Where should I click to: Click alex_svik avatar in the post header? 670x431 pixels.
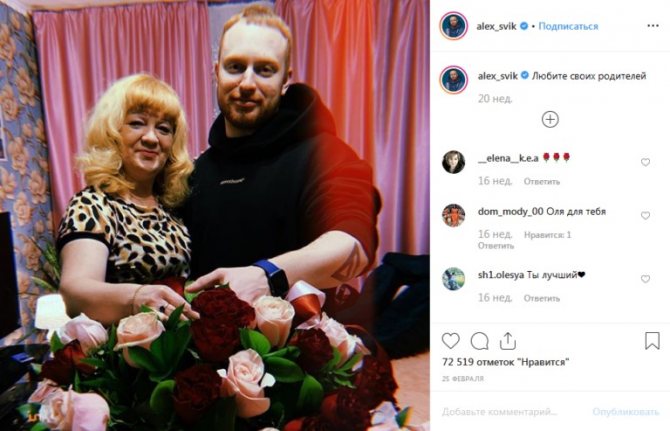[x=453, y=26]
